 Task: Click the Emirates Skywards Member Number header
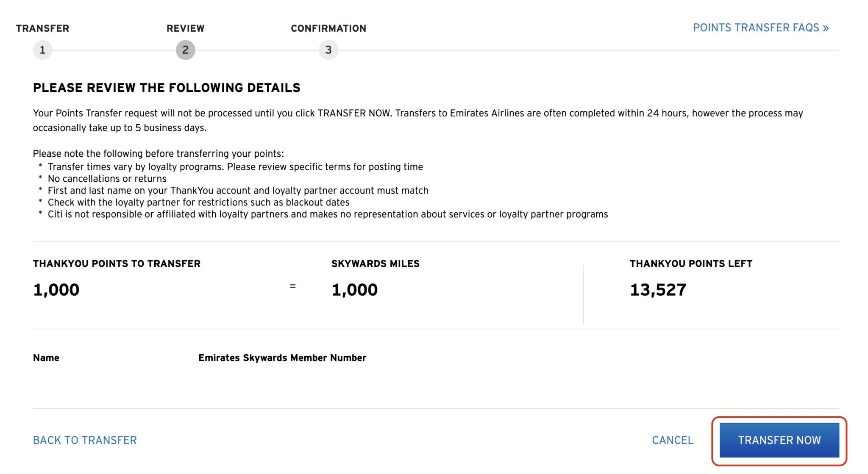(282, 358)
